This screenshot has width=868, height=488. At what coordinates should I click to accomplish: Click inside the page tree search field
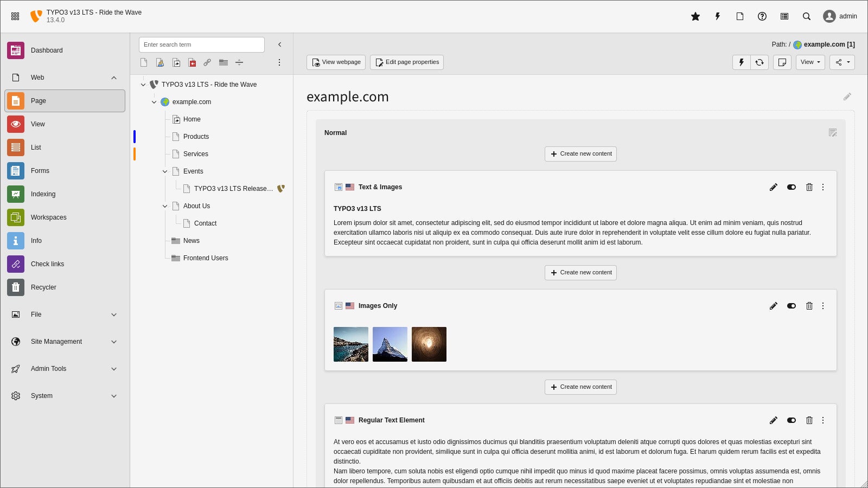pos(201,44)
